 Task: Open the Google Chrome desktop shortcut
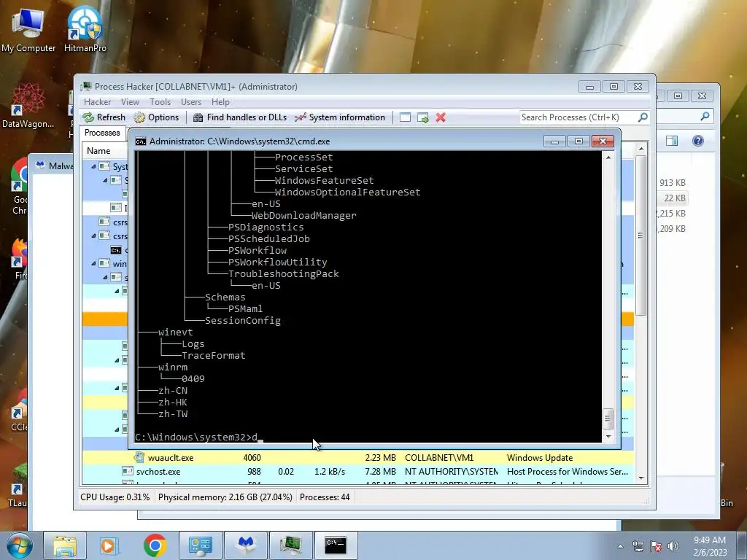click(19, 187)
